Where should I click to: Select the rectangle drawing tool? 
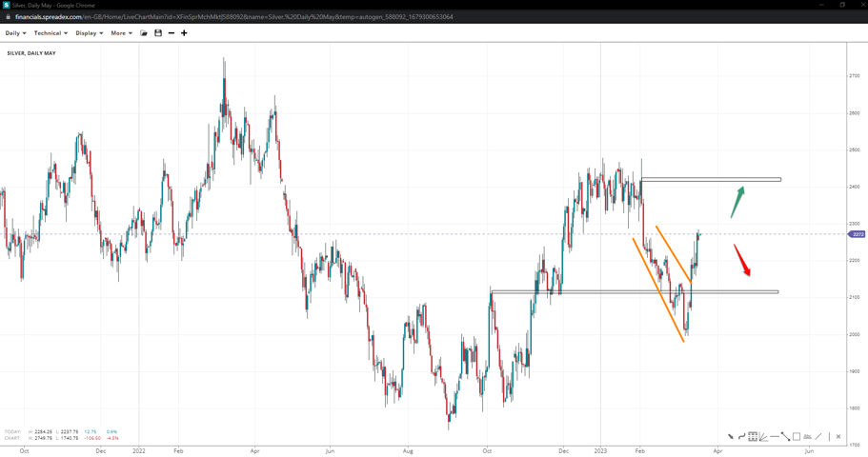(x=797, y=437)
